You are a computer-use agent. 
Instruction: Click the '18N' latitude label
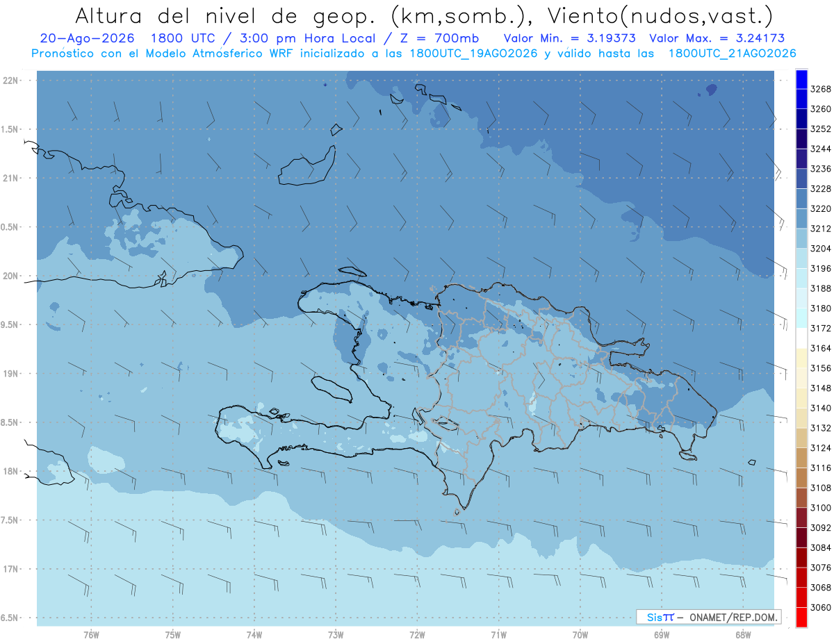pos(10,471)
